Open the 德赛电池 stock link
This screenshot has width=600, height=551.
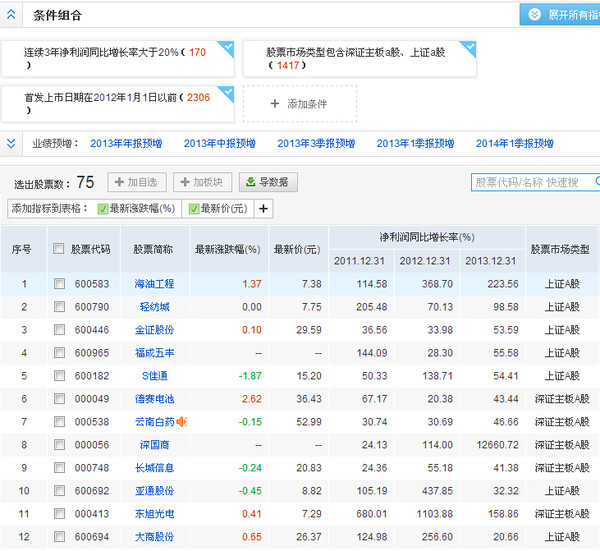point(155,399)
